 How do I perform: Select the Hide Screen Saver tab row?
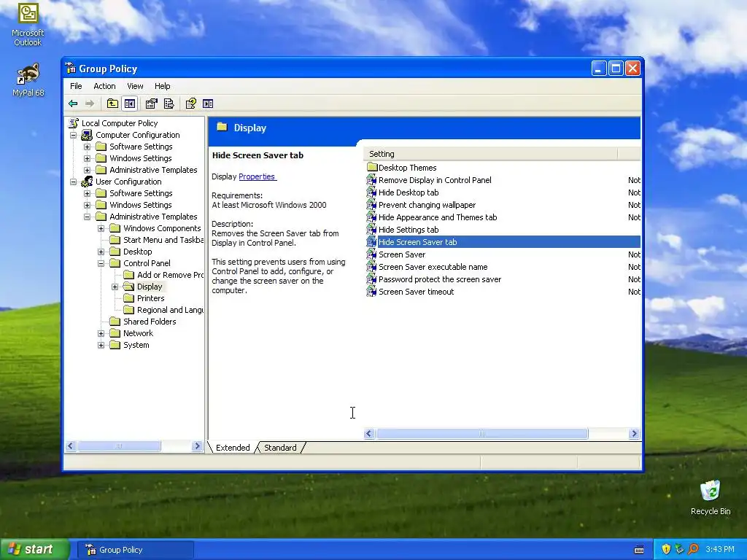[x=503, y=242]
